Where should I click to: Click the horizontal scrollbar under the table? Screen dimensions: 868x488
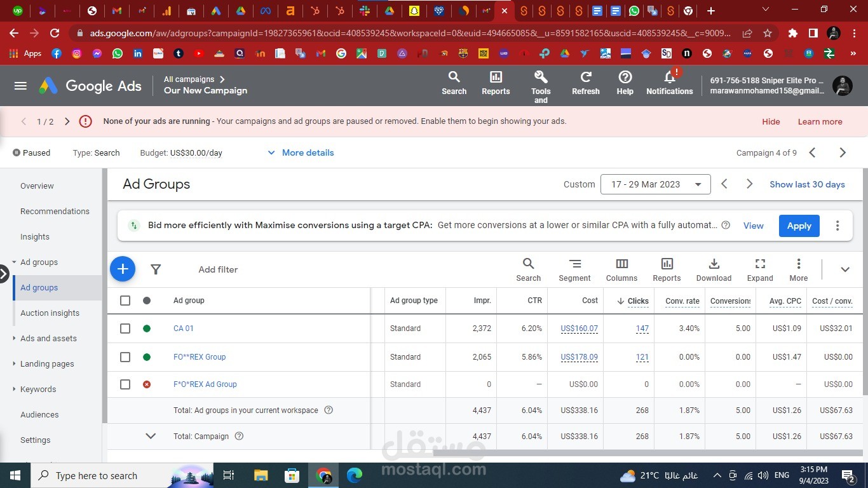coord(648,453)
